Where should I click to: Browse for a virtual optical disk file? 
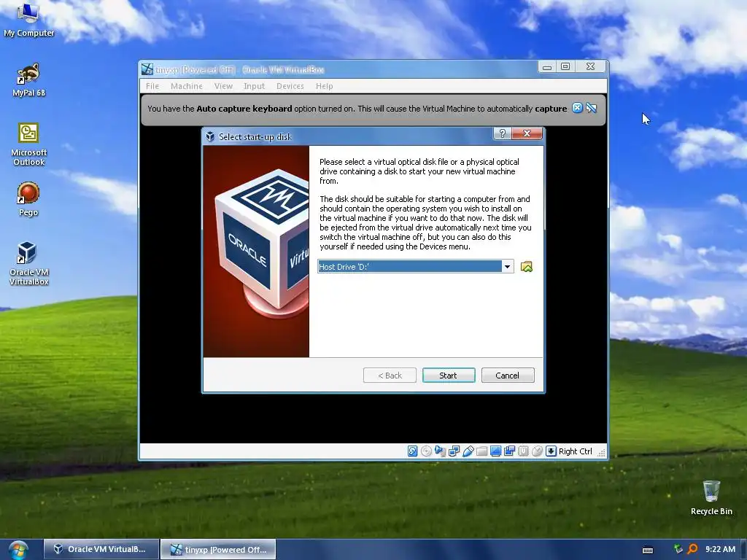click(x=527, y=267)
